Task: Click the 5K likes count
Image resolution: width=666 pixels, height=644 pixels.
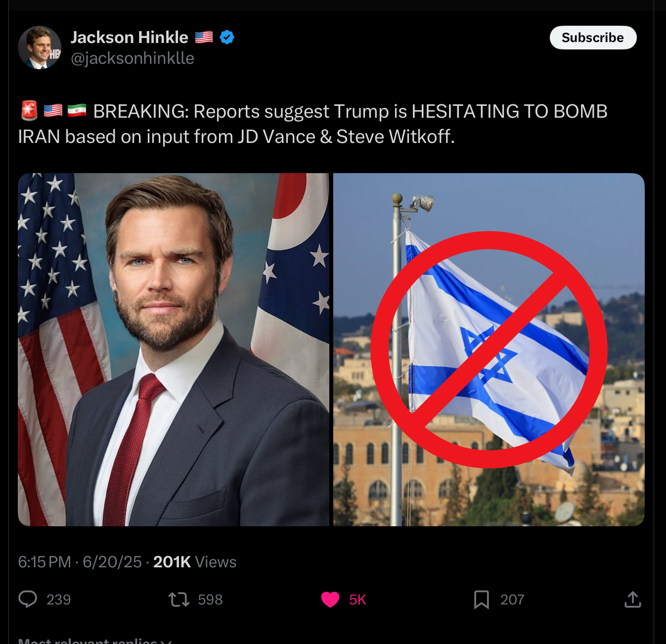Action: 357,599
